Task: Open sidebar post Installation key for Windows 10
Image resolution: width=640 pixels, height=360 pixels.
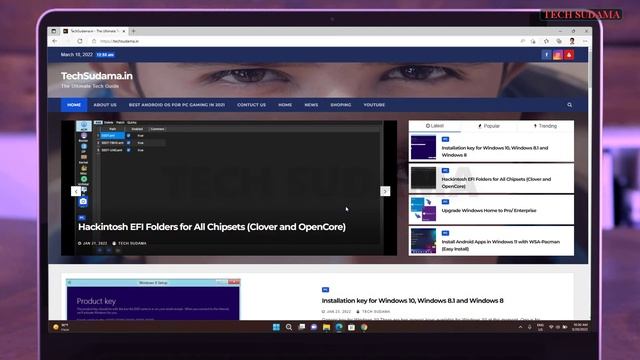Action: [x=495, y=151]
